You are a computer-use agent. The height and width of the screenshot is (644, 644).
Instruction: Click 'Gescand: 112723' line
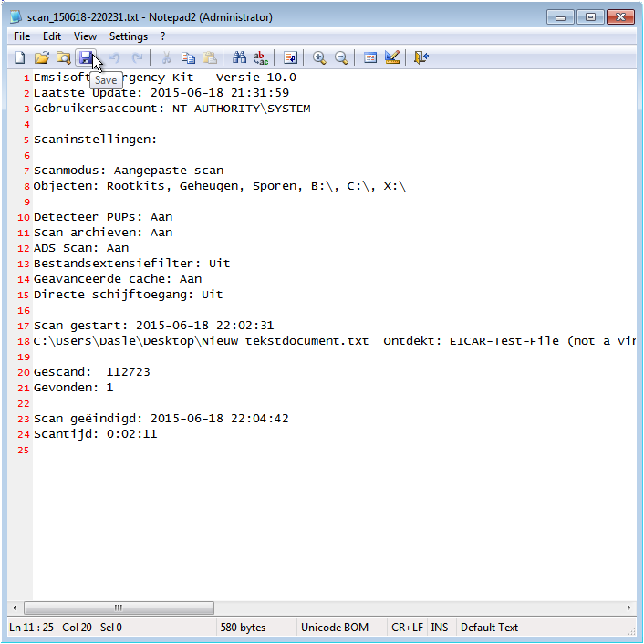pos(92,372)
